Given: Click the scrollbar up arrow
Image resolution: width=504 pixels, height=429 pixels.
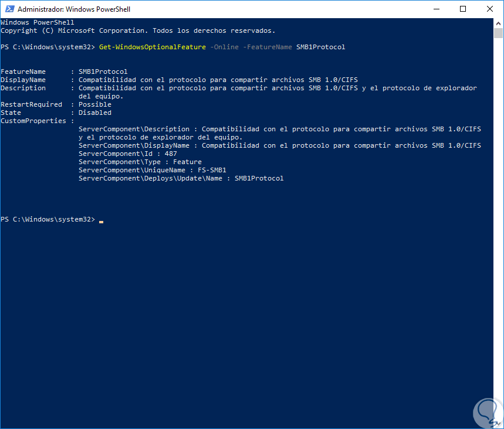Looking at the screenshot, I should click(499, 22).
